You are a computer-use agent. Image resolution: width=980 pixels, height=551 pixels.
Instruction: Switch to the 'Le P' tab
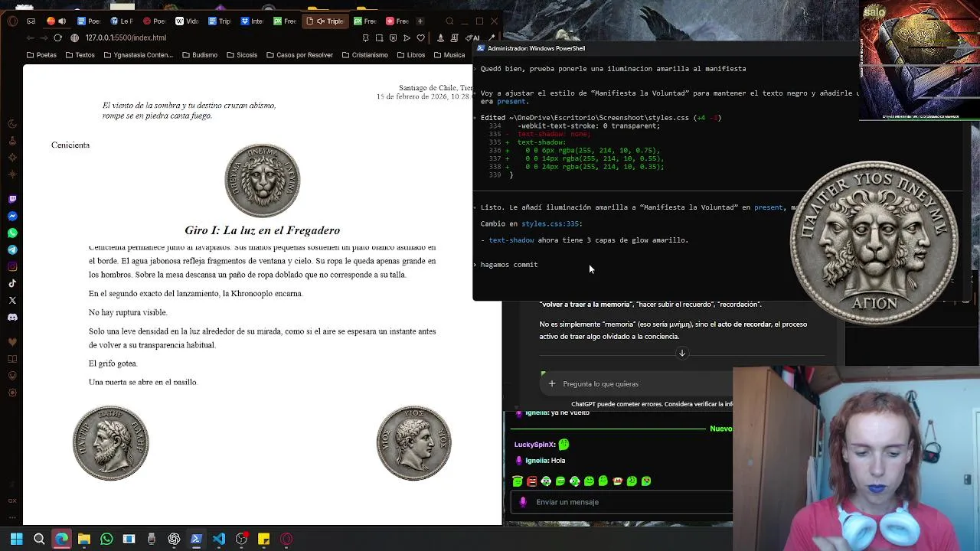(x=122, y=21)
